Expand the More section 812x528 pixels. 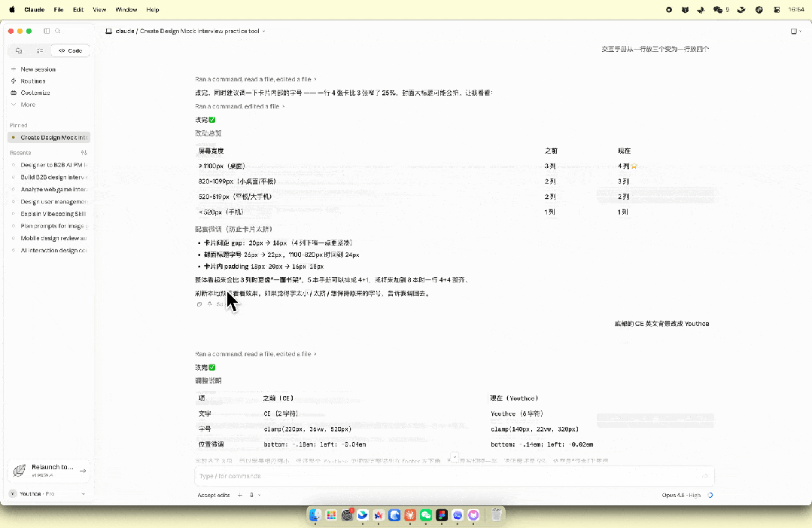click(28, 105)
